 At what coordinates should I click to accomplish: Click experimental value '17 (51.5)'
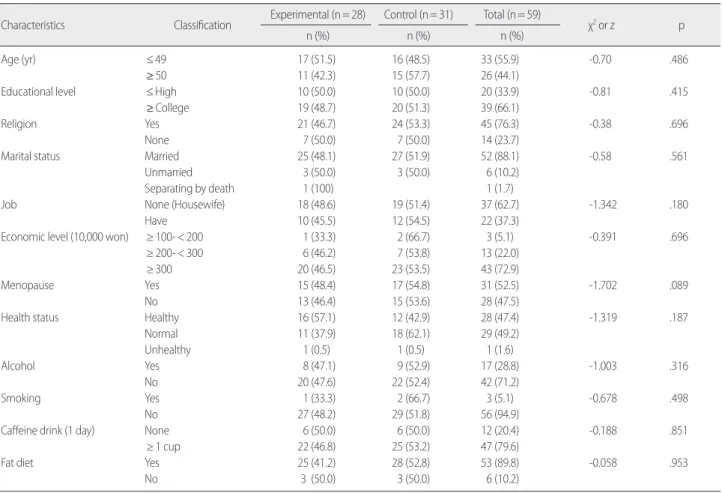[316, 59]
